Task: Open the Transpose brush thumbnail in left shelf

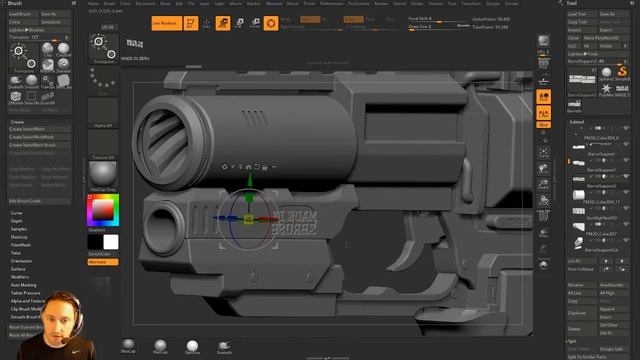Action: point(104,48)
